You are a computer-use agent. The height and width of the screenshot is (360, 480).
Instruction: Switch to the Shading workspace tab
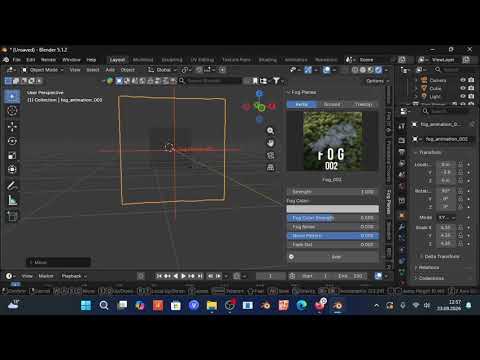pyautogui.click(x=268, y=60)
